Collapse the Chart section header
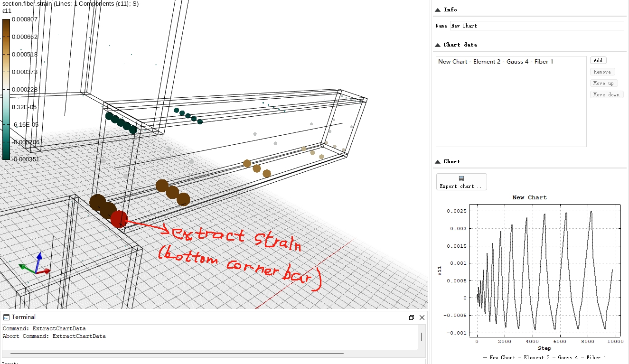Screen dimensions: 629x364 coord(437,161)
